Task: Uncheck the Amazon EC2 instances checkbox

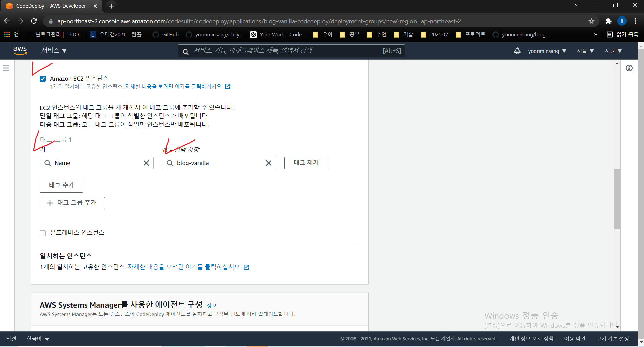Action: (x=43, y=79)
